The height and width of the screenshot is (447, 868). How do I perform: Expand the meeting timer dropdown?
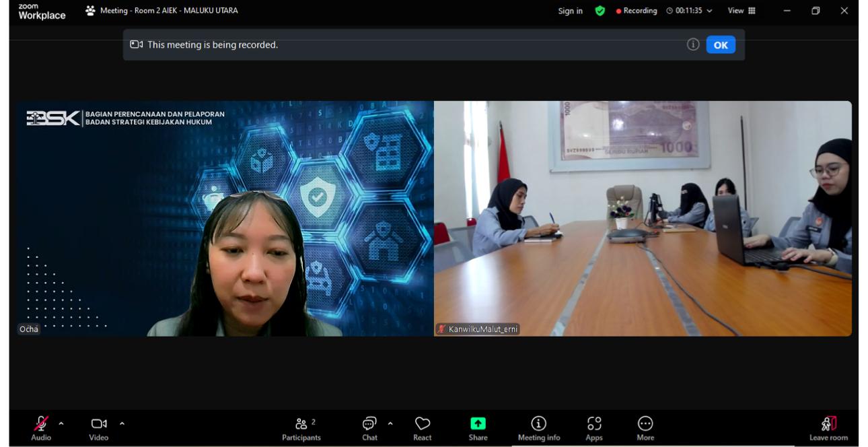click(x=709, y=11)
